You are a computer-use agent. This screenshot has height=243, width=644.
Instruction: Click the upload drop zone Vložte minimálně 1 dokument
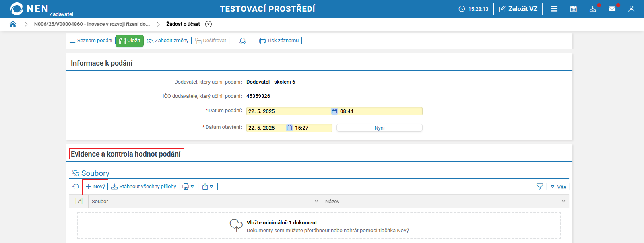click(x=319, y=226)
